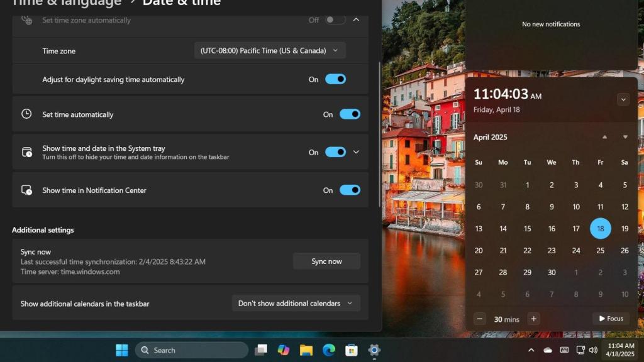Click the OneDrive cloud icon in system tray
This screenshot has height=362, width=644.
pyautogui.click(x=548, y=349)
